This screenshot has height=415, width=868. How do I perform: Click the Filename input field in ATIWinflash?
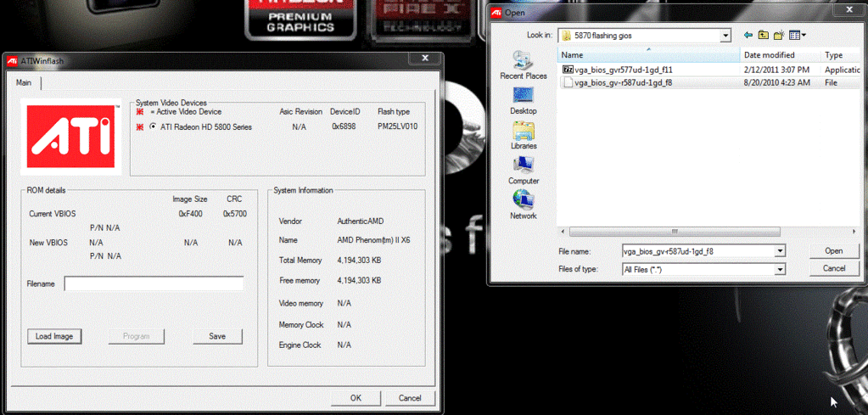click(154, 283)
